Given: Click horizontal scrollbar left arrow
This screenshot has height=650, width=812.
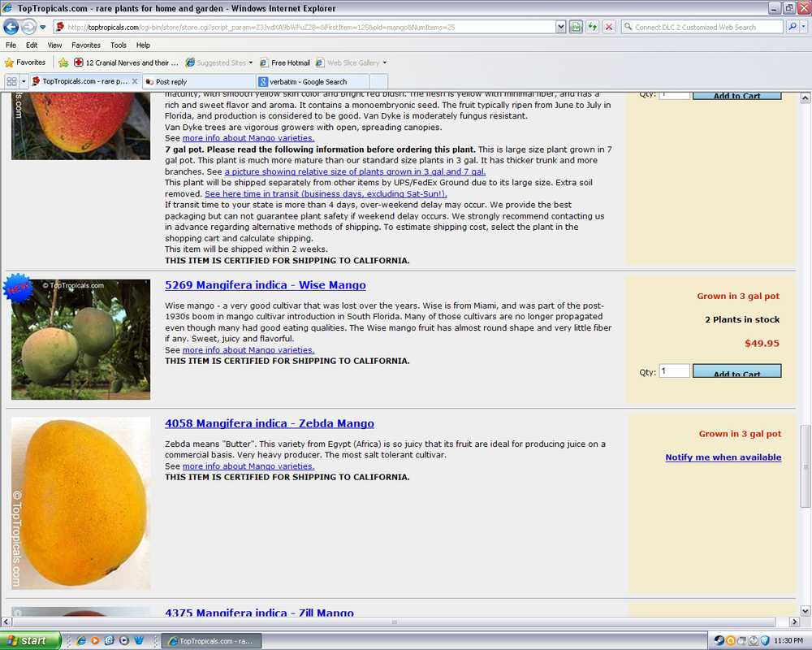Looking at the screenshot, I should pyautogui.click(x=6, y=622).
